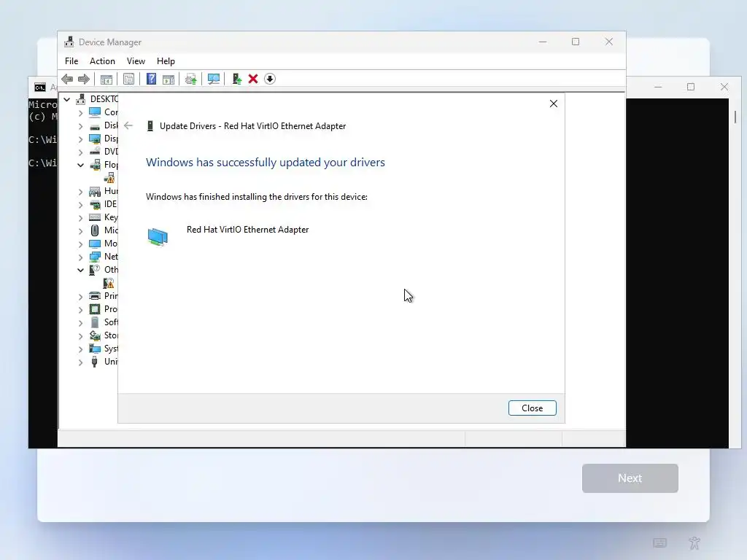Click the System devices category icon
The image size is (747, 560).
[95, 349]
